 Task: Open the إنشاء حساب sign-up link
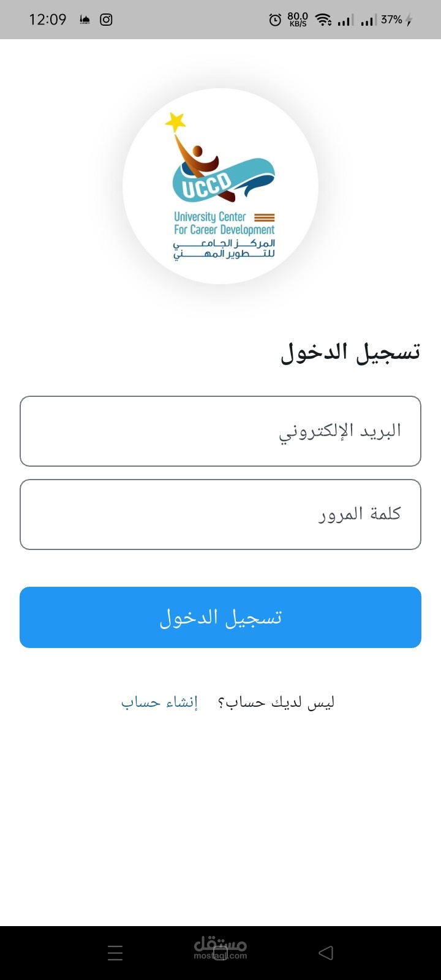click(x=159, y=702)
